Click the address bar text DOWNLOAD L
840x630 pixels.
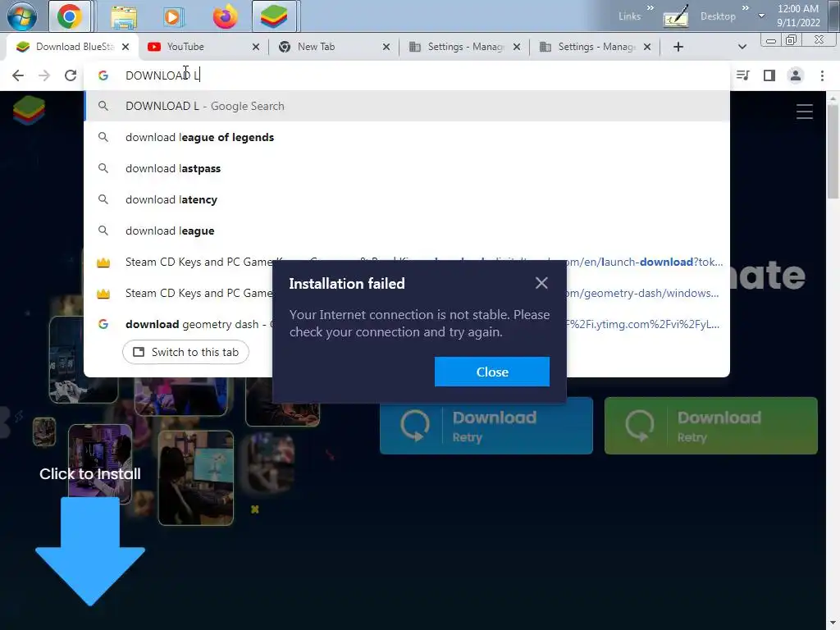tap(162, 75)
